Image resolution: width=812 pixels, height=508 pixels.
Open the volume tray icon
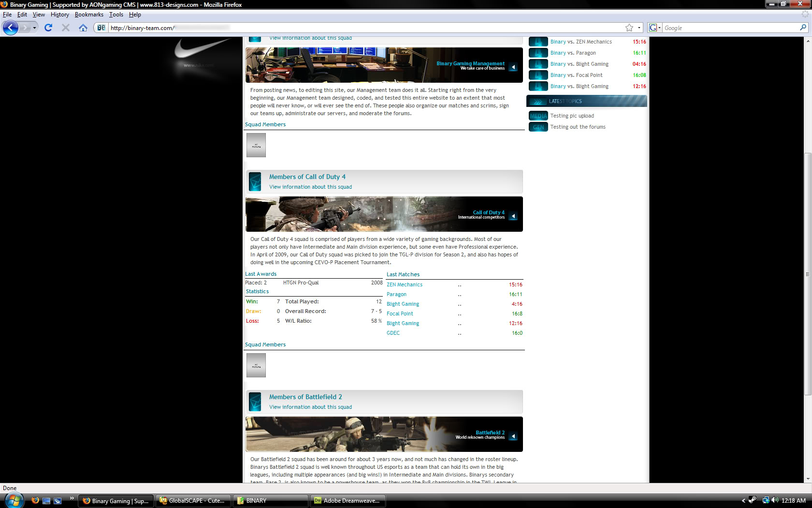coord(775,500)
